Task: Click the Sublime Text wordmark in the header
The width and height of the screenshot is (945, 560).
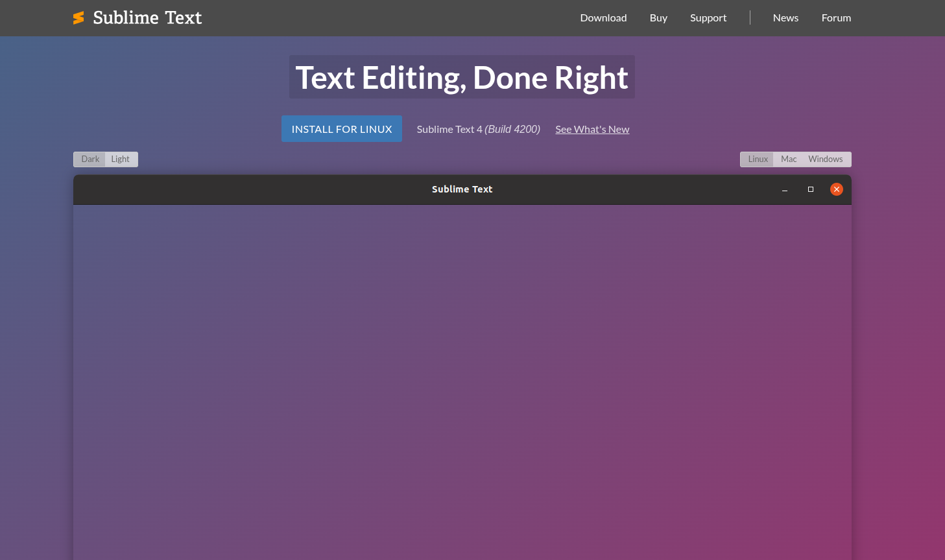Action: click(x=148, y=17)
